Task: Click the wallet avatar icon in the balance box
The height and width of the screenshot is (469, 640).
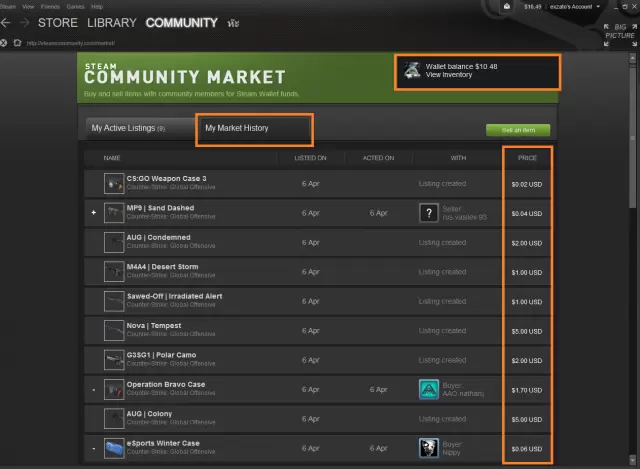Action: pos(412,70)
